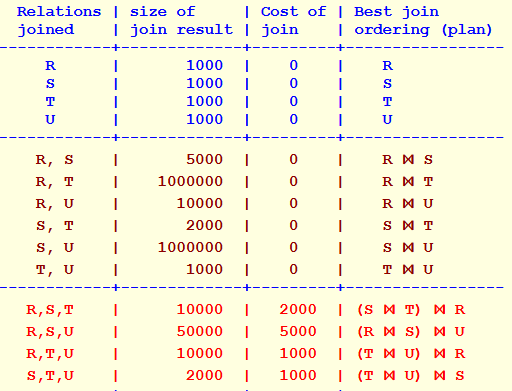Click the size 50000 in row R,S,U
The height and width of the screenshot is (391, 512).
pyautogui.click(x=199, y=331)
